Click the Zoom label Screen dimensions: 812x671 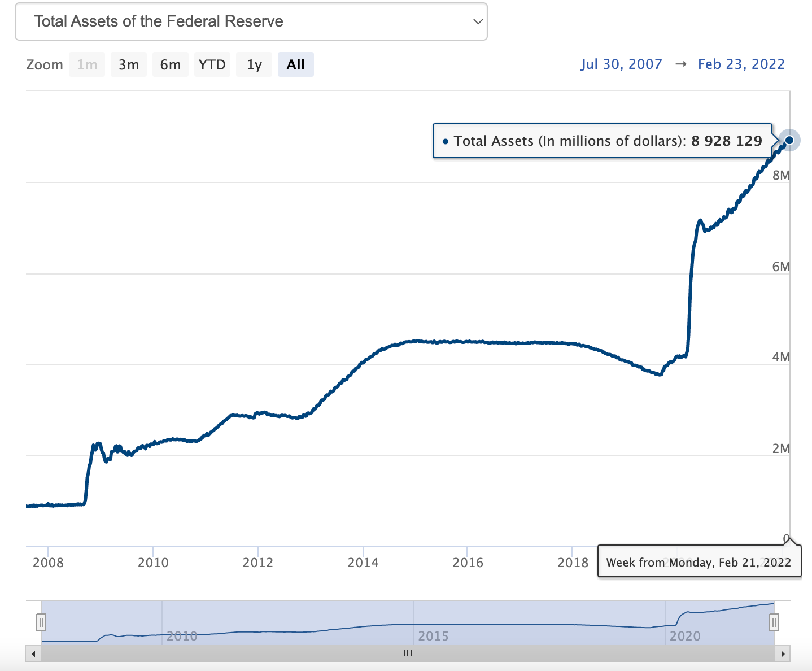tap(45, 64)
